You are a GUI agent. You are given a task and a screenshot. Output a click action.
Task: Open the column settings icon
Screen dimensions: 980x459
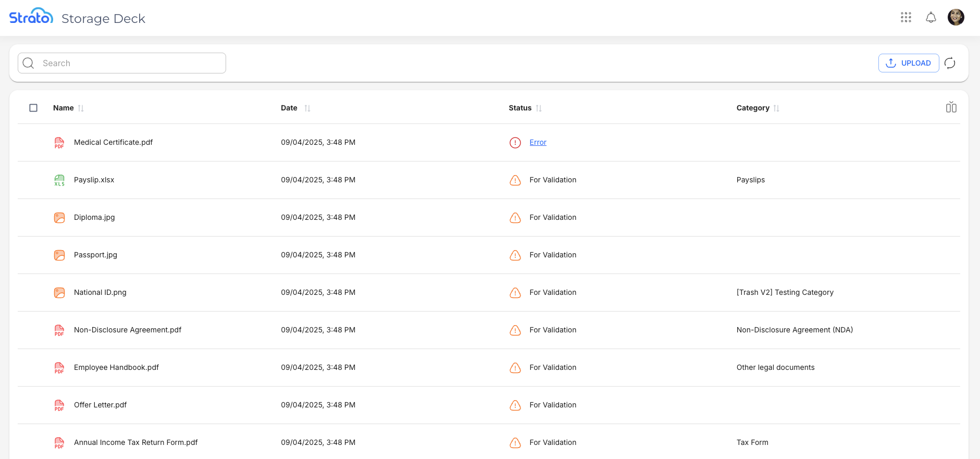[951, 107]
